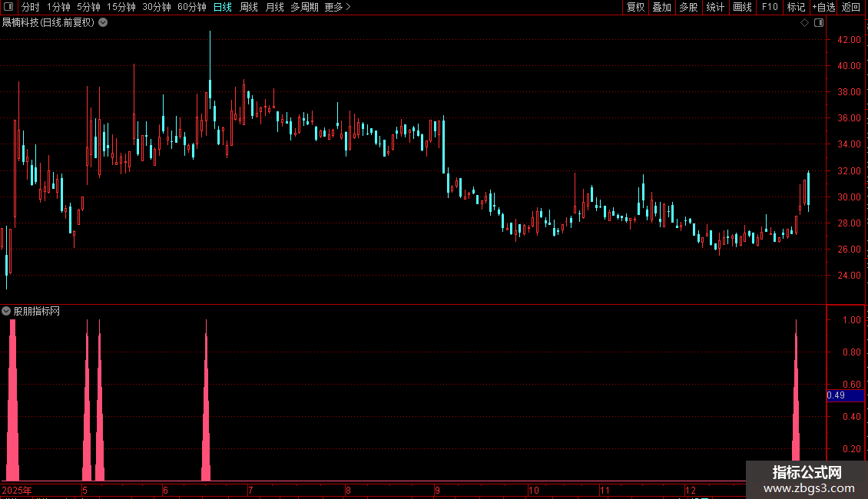Add stock via +自选 button
Screen dimensions: 868x499
point(823,7)
